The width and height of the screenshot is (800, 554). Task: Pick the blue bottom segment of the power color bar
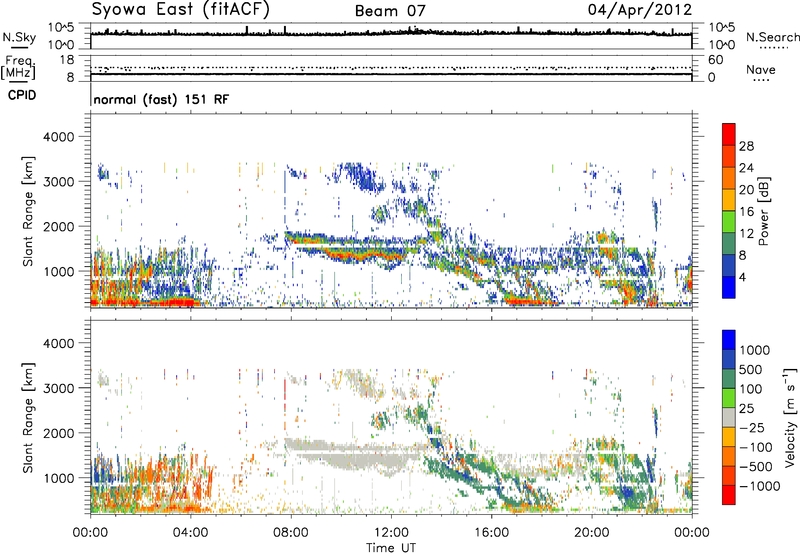[729, 287]
